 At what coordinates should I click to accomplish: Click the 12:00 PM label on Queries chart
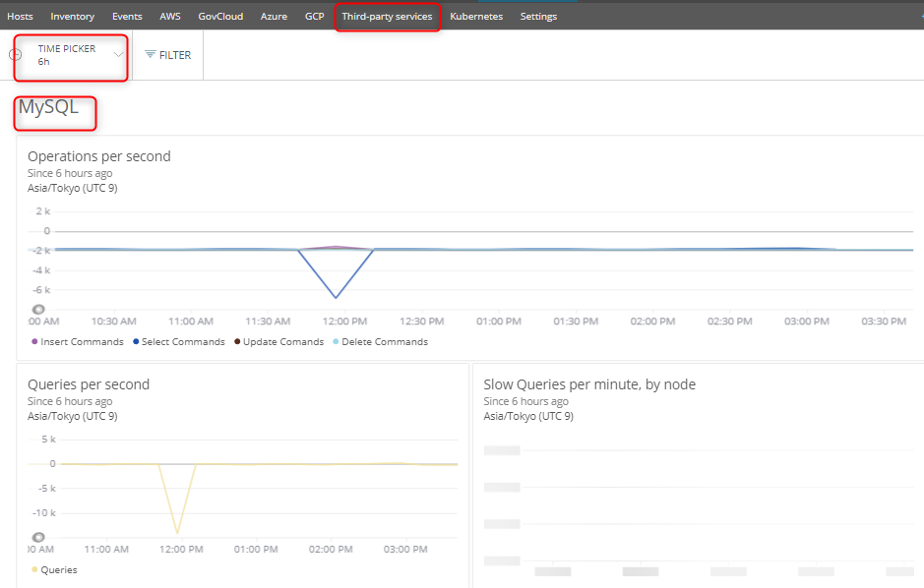click(x=181, y=549)
